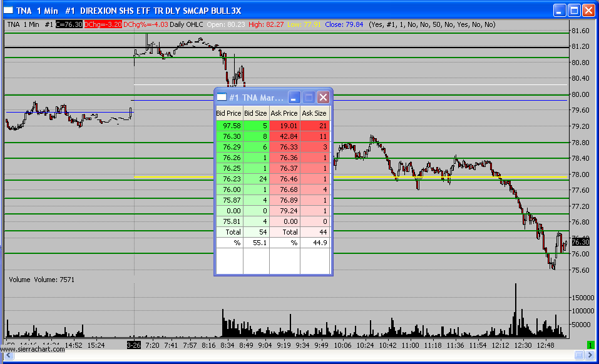599x364 pixels.
Task: Click the ask size total 44
Action: (x=315, y=232)
